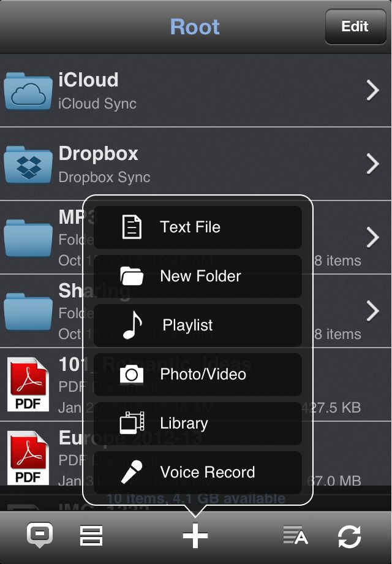The width and height of the screenshot is (392, 564).
Task: Tap the iCloud name label
Action: pyautogui.click(x=88, y=80)
